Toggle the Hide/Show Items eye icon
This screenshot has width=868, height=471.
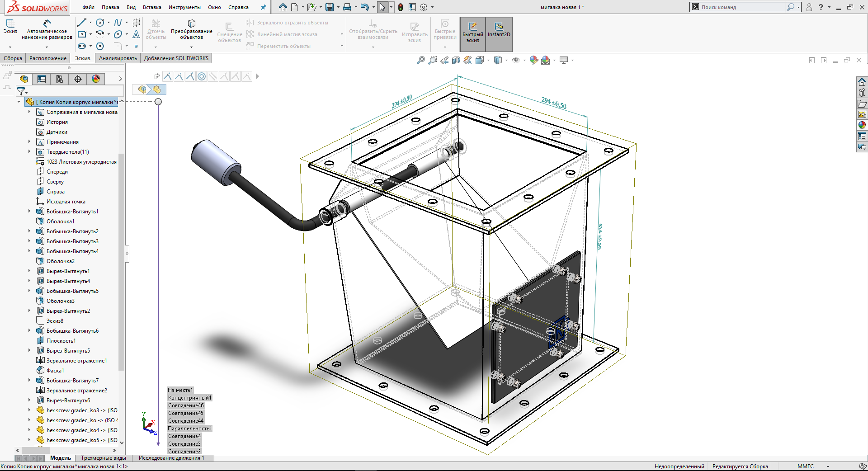[x=516, y=60]
